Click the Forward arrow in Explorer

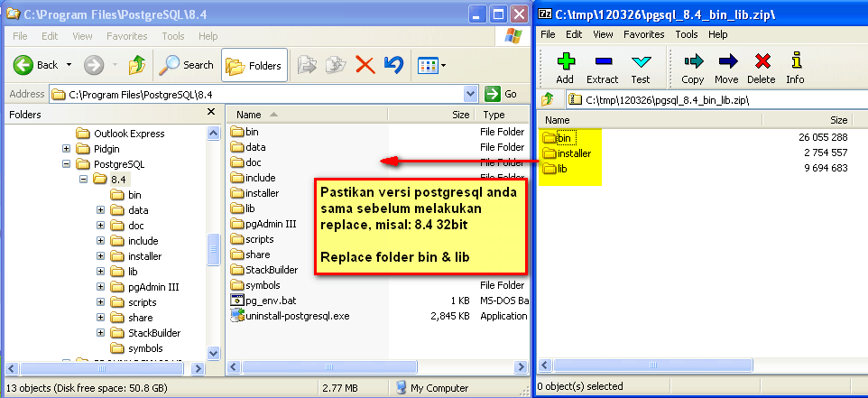94,65
